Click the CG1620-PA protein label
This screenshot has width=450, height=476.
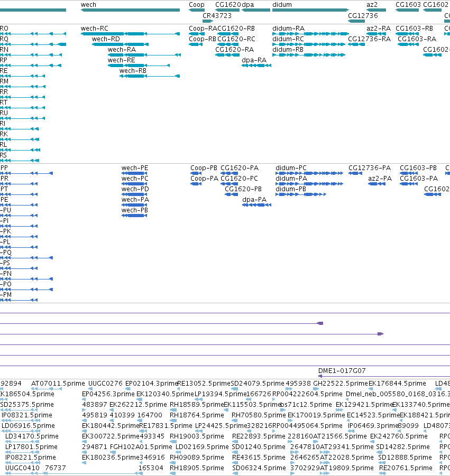click(x=240, y=168)
